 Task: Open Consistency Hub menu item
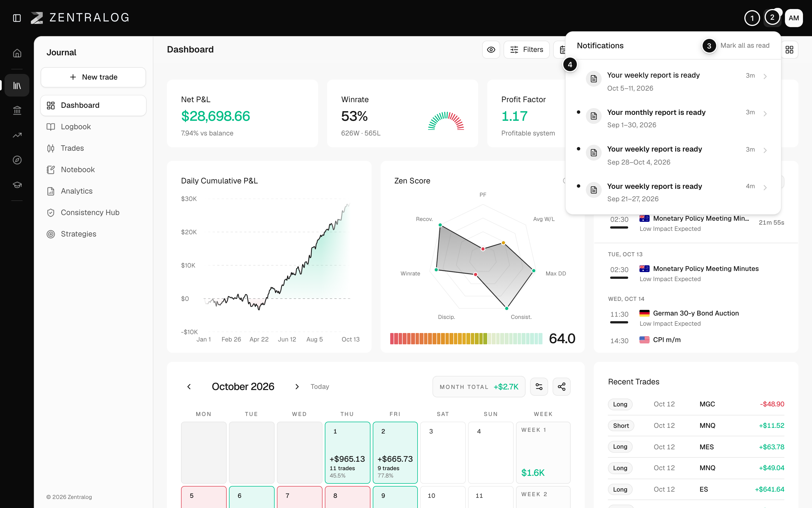[93, 213]
